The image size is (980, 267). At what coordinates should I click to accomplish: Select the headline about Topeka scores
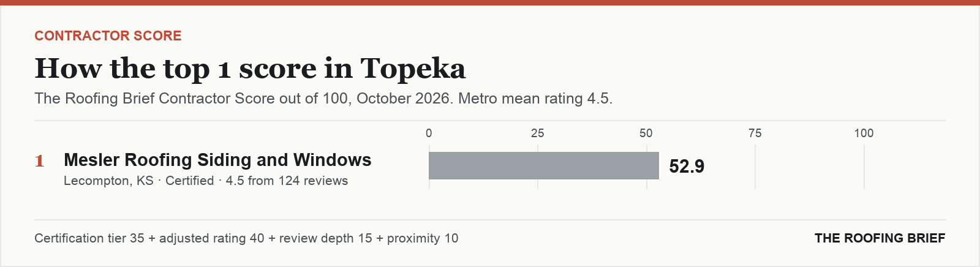tap(250, 68)
